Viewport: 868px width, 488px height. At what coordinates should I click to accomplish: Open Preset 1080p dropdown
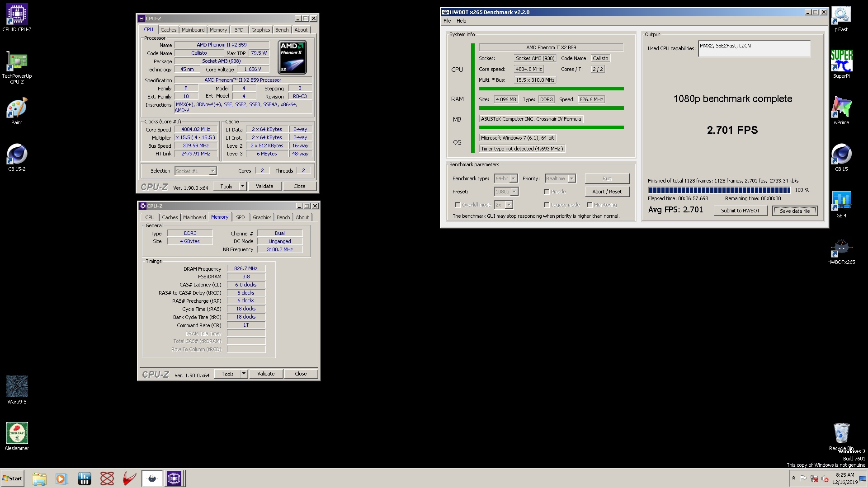[514, 192]
